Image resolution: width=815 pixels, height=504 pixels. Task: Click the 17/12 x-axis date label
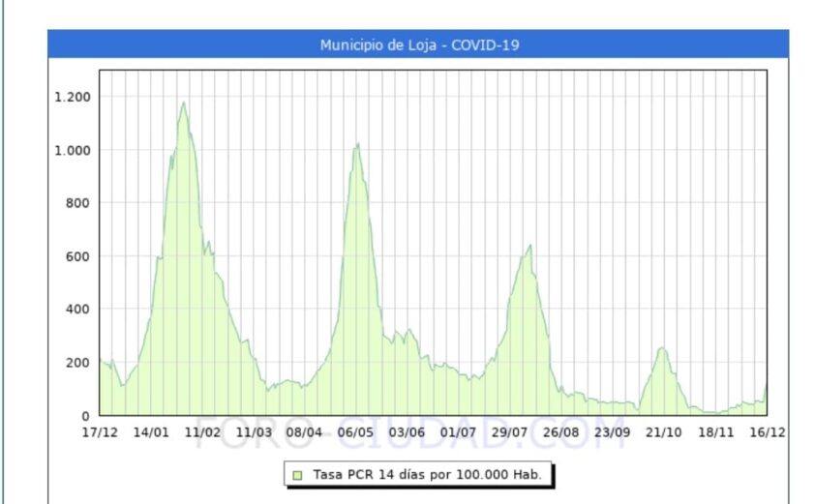coord(100,432)
